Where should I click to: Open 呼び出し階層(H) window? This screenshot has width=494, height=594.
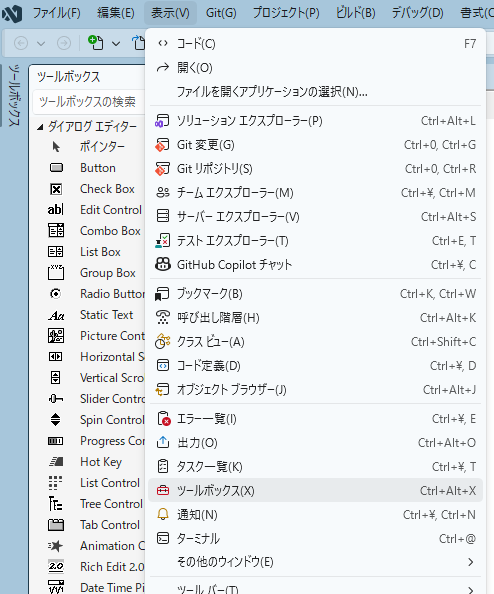tap(316, 317)
